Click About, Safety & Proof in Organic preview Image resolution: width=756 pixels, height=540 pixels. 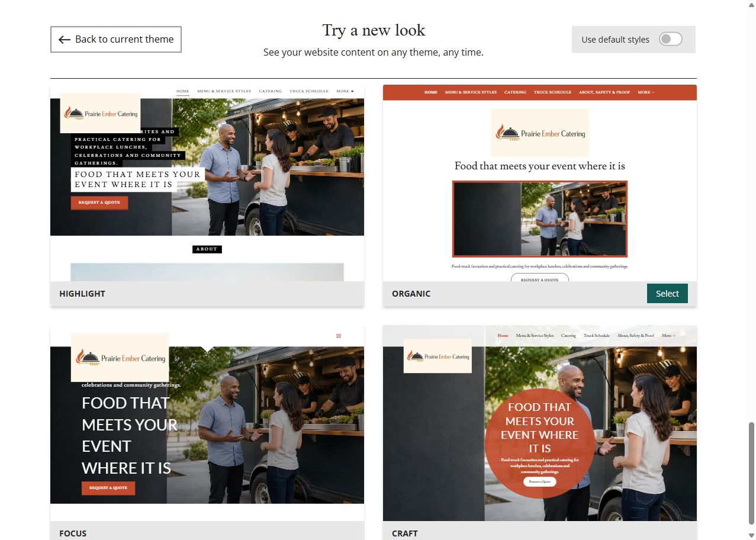[x=604, y=92]
